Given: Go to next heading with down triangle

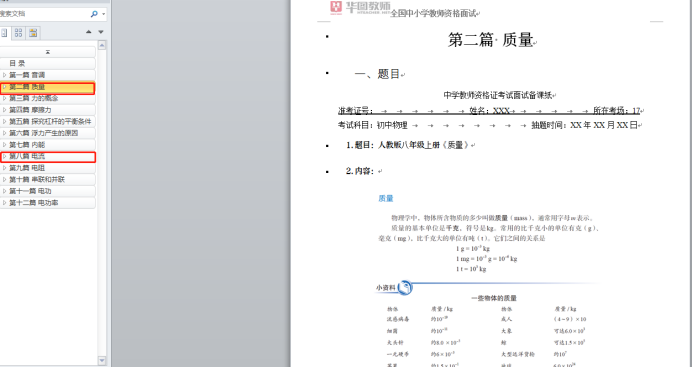Looking at the screenshot, I should click(101, 32).
